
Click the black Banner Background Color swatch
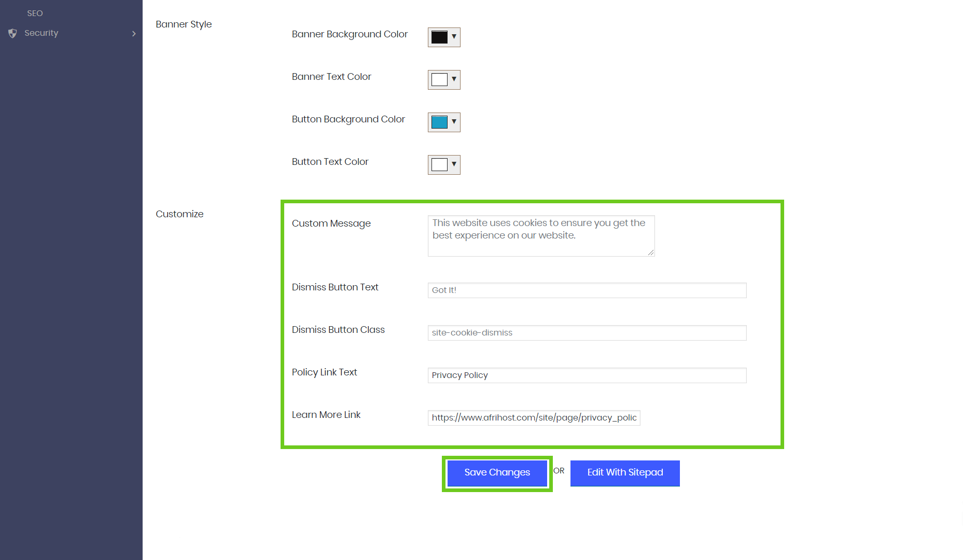pyautogui.click(x=439, y=37)
